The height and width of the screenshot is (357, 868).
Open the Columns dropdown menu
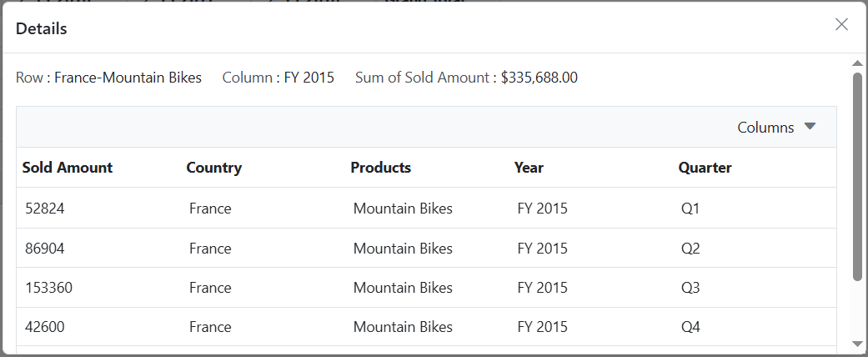click(765, 128)
